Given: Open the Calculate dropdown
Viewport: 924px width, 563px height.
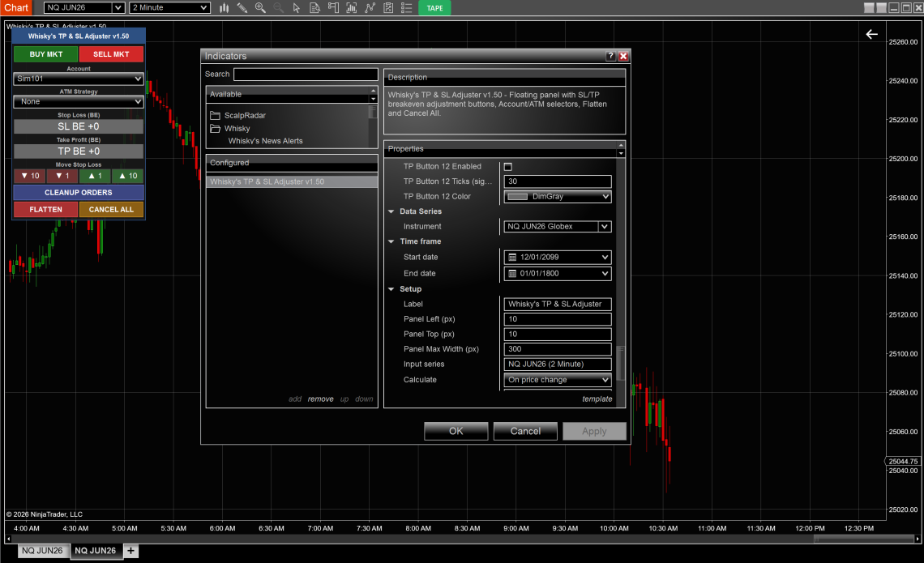Looking at the screenshot, I should point(558,380).
